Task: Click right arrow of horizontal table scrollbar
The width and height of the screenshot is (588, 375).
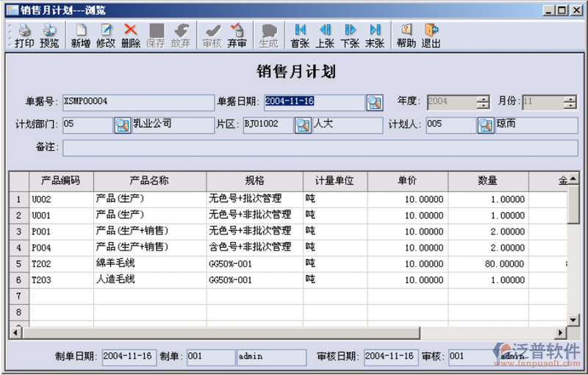Action: [560, 332]
